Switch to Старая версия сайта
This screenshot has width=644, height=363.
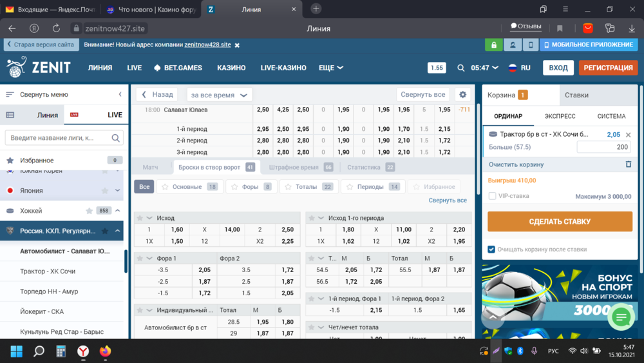point(41,44)
